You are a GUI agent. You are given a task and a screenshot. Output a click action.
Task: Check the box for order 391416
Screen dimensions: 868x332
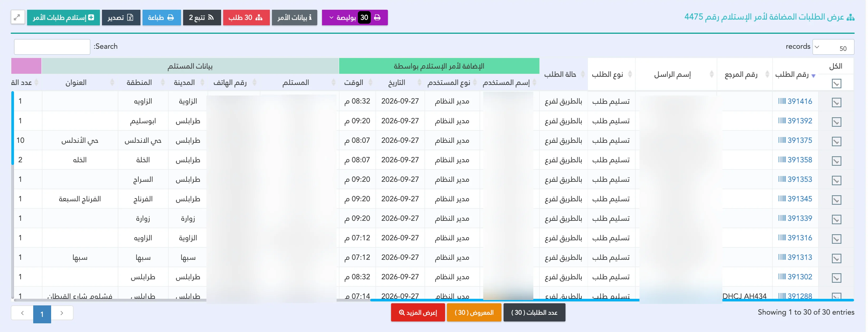click(x=836, y=102)
